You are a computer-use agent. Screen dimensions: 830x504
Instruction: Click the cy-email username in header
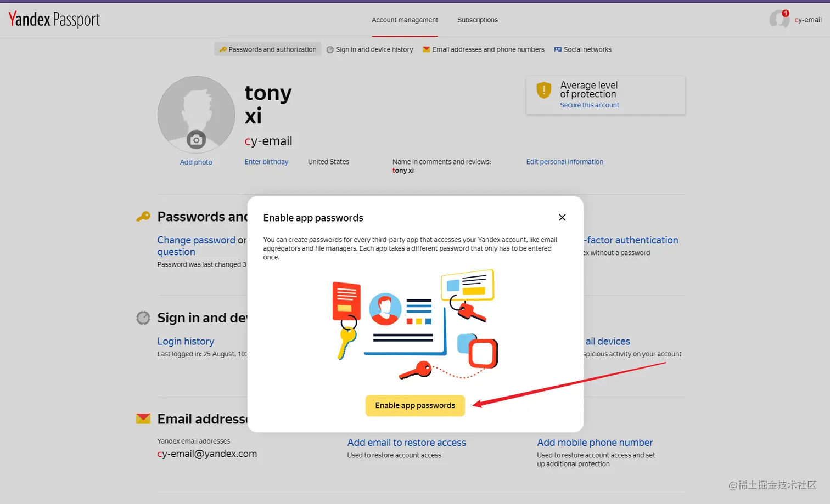click(808, 20)
